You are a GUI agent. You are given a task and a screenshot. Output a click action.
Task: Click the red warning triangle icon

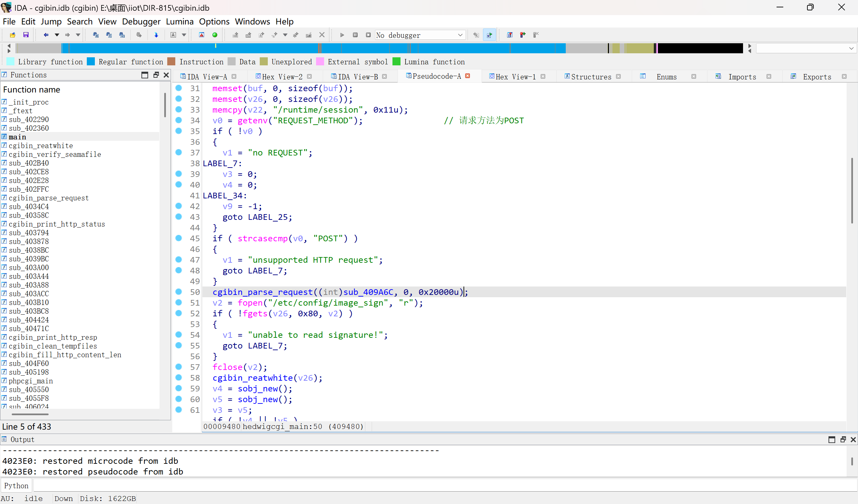[x=201, y=35]
